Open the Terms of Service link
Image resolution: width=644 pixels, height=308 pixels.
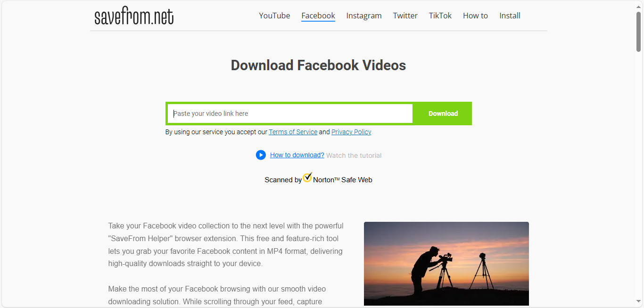pos(293,132)
